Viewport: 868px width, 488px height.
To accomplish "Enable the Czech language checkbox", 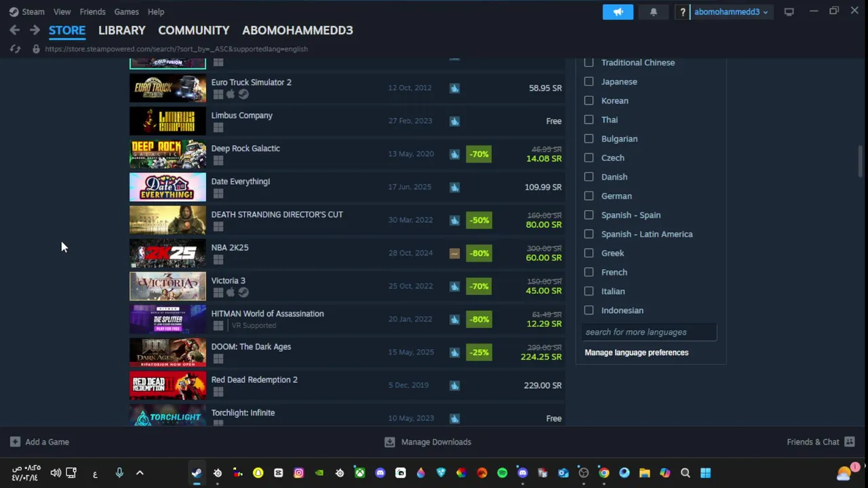I will [589, 157].
